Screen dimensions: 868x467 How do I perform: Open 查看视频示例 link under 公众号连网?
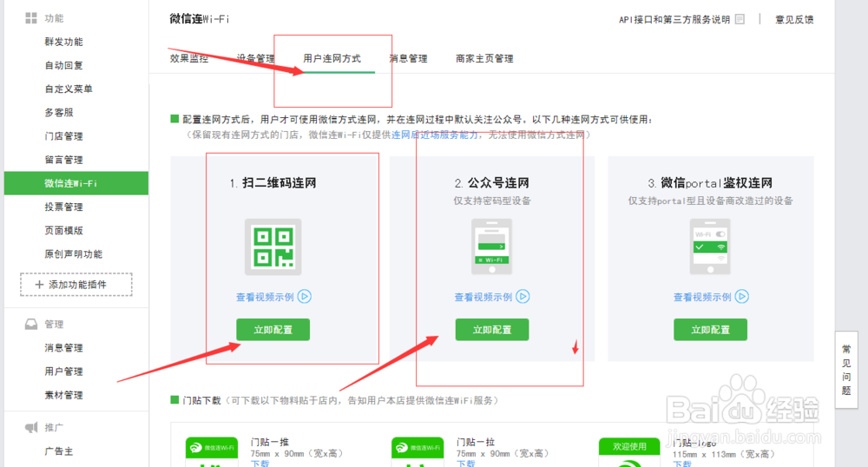pyautogui.click(x=483, y=297)
